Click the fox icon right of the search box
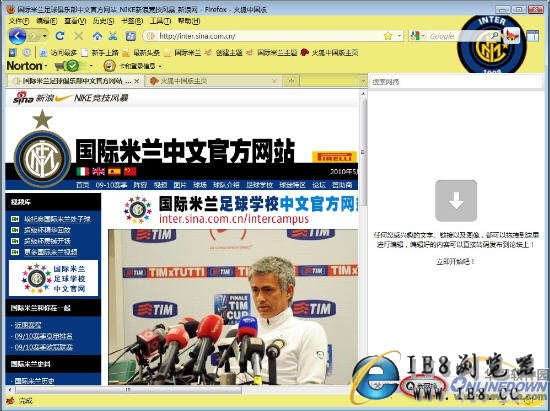The width and height of the screenshot is (550, 411). (512, 35)
